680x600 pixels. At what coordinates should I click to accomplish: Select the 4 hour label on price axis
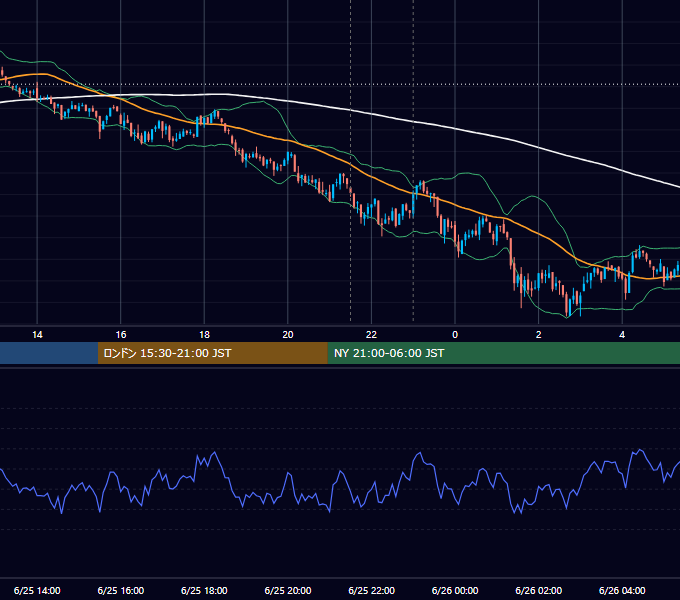622,334
